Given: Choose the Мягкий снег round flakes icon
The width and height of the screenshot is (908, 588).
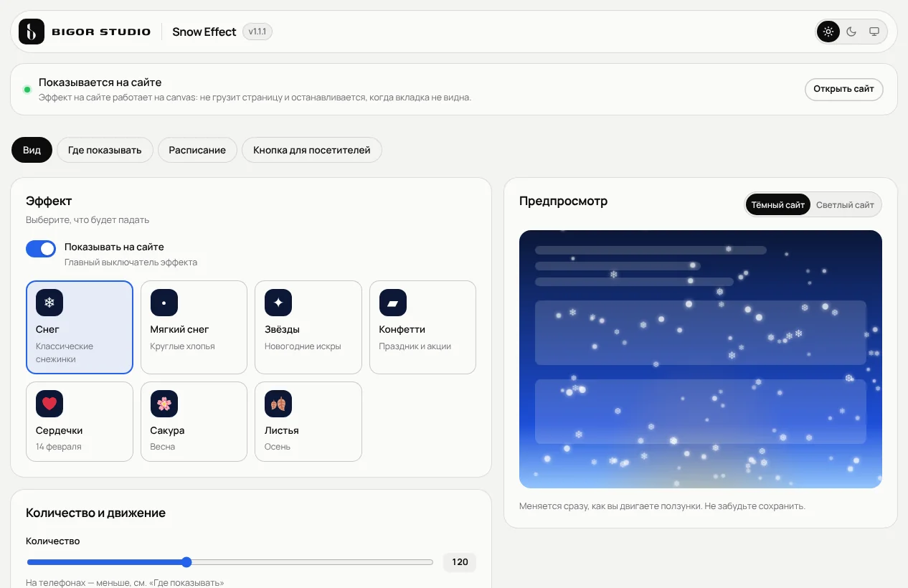Looking at the screenshot, I should pos(164,303).
